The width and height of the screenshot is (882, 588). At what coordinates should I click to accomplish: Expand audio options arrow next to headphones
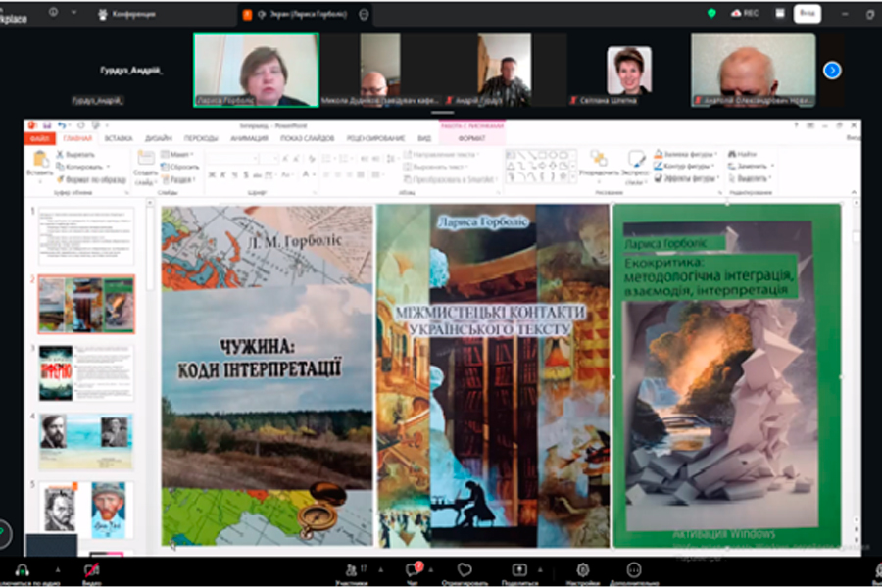point(58,570)
